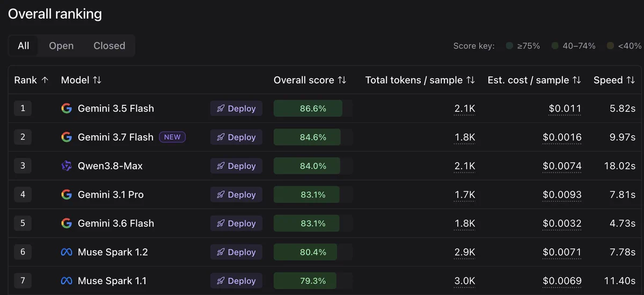Image resolution: width=644 pixels, height=295 pixels.
Task: Sort by Overall score column arrows
Action: coord(342,80)
